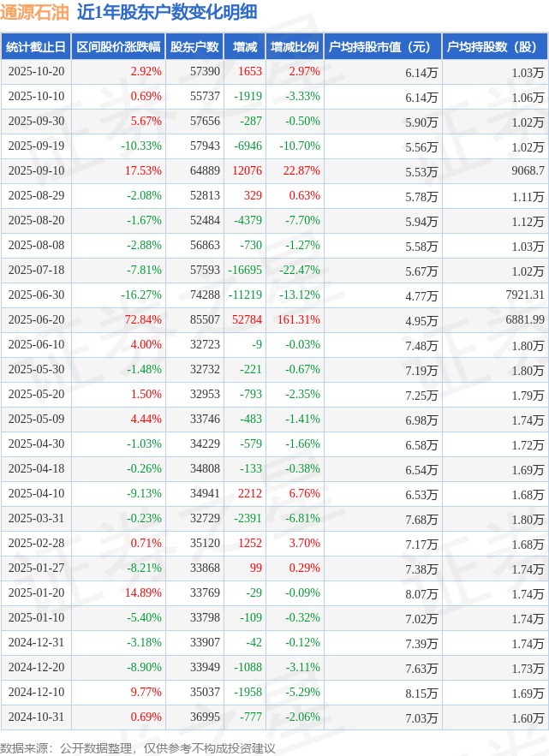
Task: Click the 72.84% price change value
Action: (142, 319)
